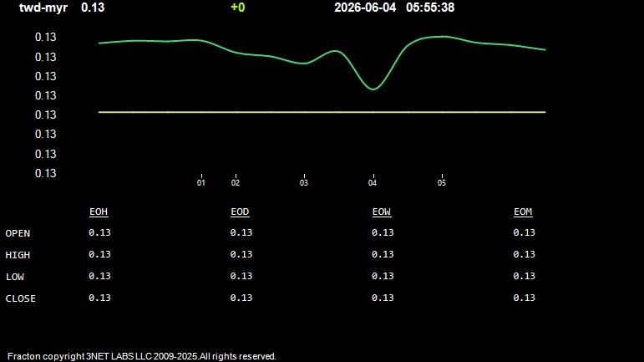Screen dimensions: 644x362
Task: Click the 2026-06-04 date display
Action: coord(365,8)
